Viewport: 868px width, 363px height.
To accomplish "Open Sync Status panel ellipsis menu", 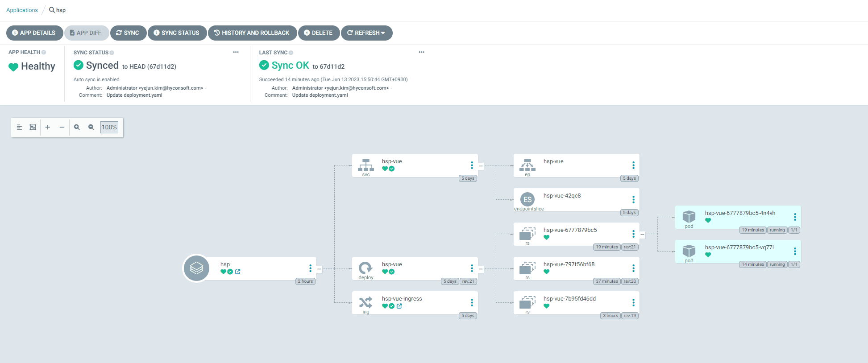I will (x=236, y=52).
